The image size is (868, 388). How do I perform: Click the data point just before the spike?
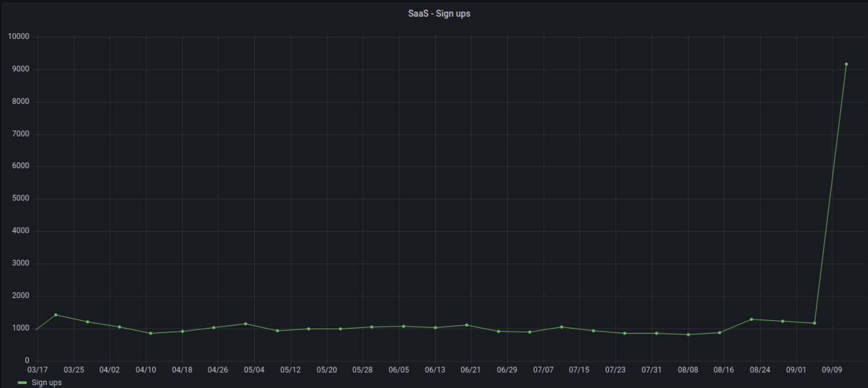tap(814, 323)
